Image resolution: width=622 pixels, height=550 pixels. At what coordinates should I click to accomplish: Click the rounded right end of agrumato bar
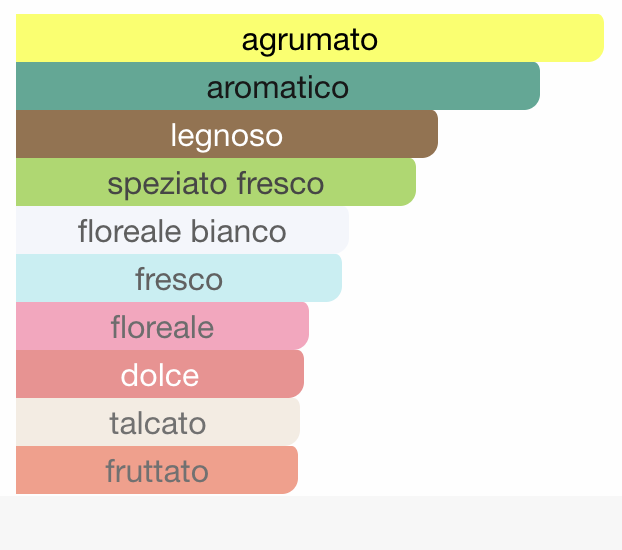[x=595, y=38]
